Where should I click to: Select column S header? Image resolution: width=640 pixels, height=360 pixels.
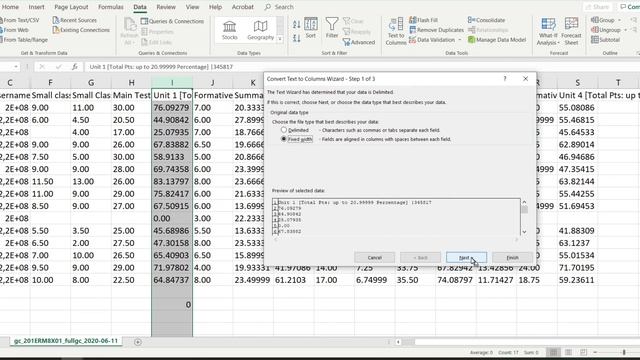pyautogui.click(x=578, y=82)
